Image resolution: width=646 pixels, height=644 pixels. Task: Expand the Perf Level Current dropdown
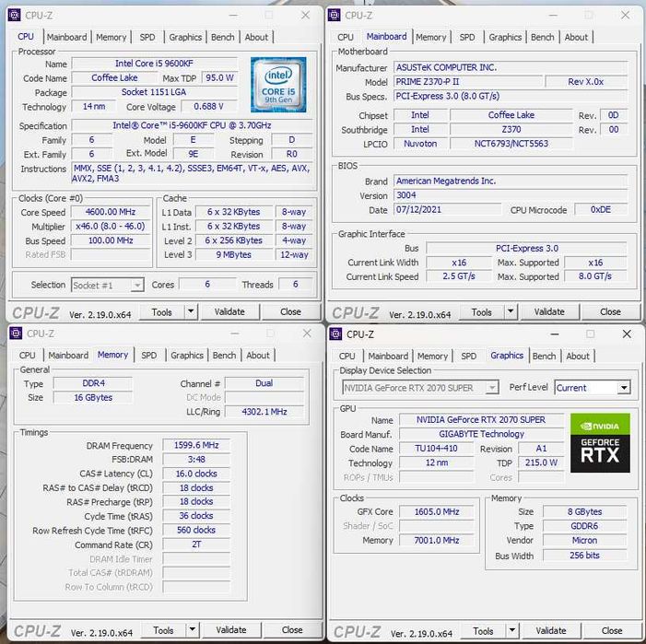(x=624, y=388)
